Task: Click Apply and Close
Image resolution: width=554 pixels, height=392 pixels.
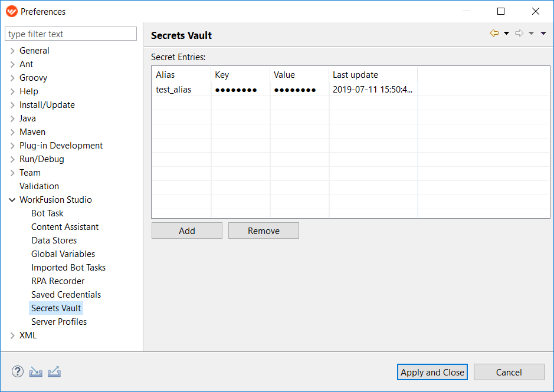Action: (432, 372)
